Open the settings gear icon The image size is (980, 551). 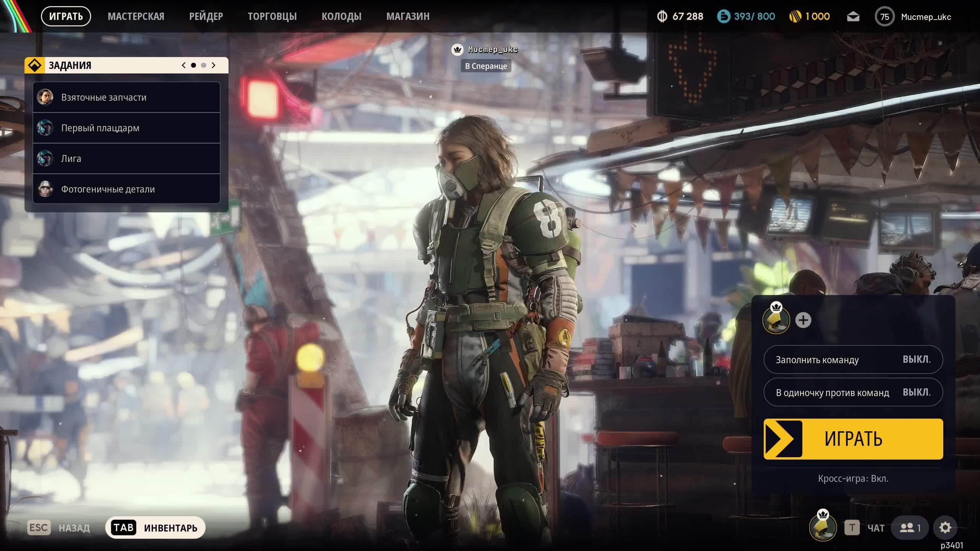[x=945, y=528]
